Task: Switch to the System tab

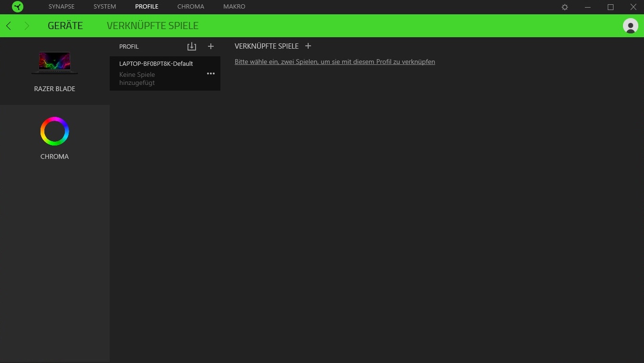Action: [105, 7]
